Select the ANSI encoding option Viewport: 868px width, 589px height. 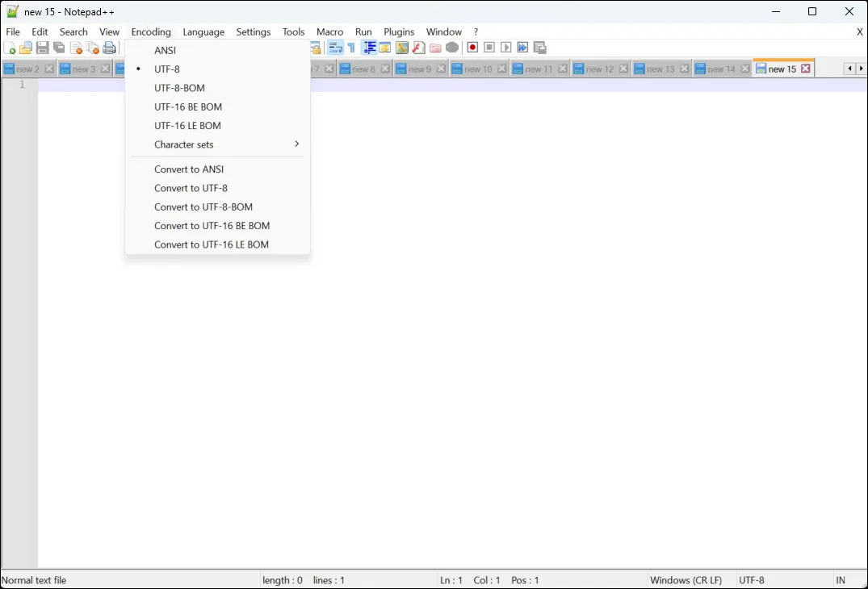click(x=166, y=50)
